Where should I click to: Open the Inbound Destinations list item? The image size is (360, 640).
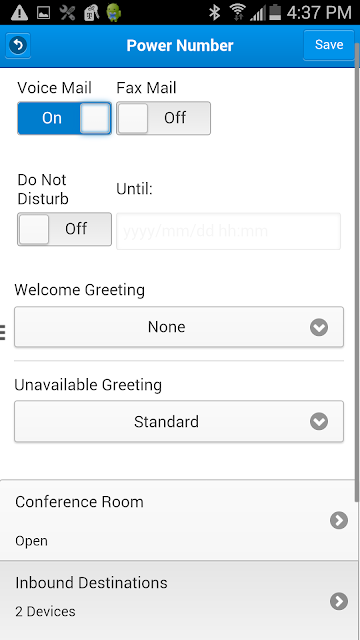[178, 600]
